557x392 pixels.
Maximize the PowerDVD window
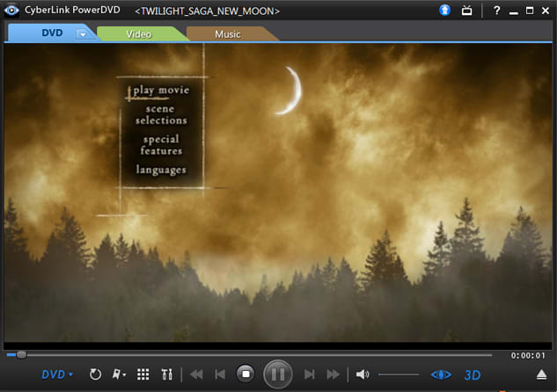tap(530, 11)
